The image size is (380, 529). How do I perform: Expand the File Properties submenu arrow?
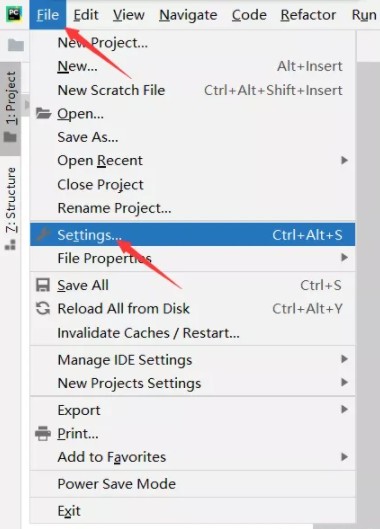[x=344, y=258]
